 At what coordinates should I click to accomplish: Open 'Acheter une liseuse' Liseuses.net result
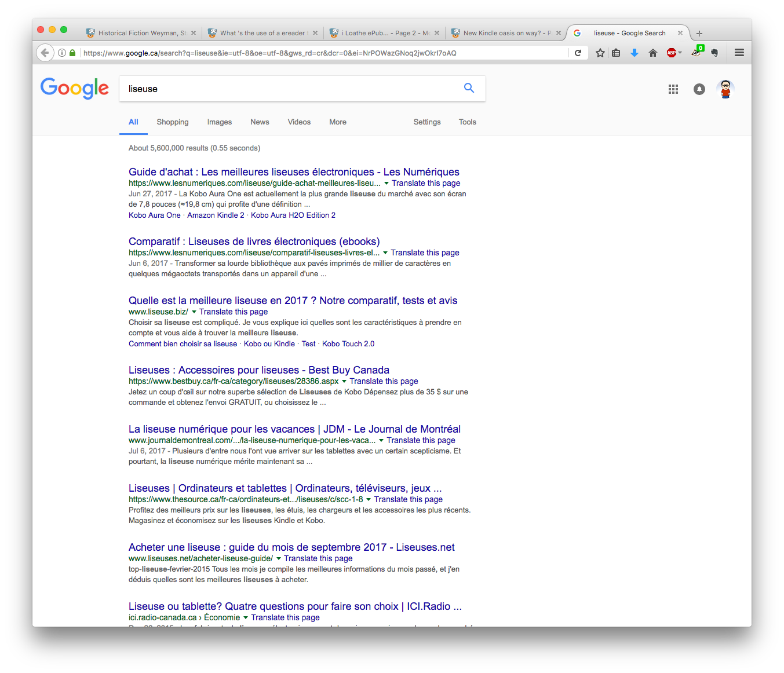coord(291,547)
